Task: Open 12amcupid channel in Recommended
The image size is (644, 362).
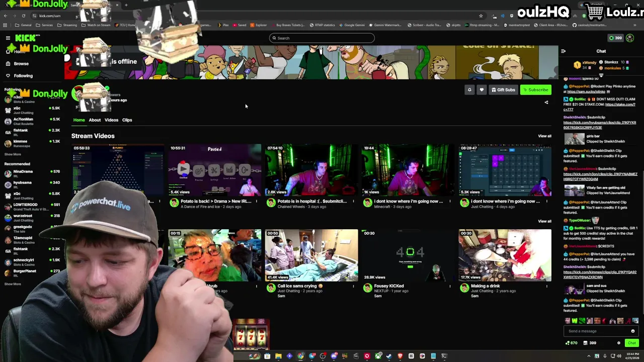Action: point(32,240)
